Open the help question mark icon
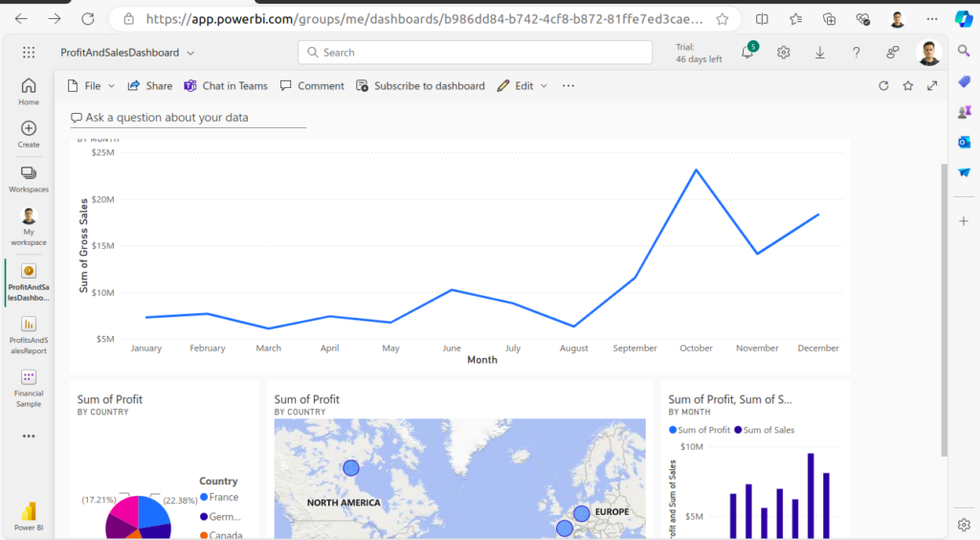Image resolution: width=980 pixels, height=540 pixels. coord(857,53)
